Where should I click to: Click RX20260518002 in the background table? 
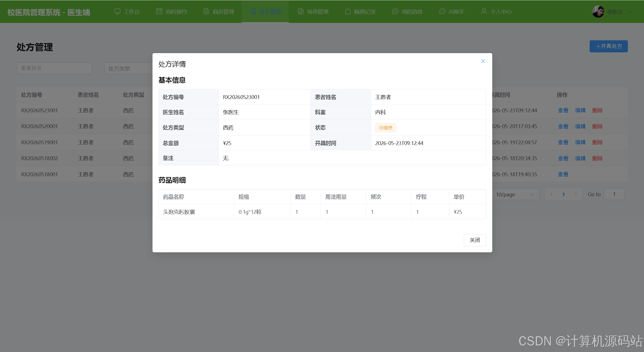[x=40, y=158]
